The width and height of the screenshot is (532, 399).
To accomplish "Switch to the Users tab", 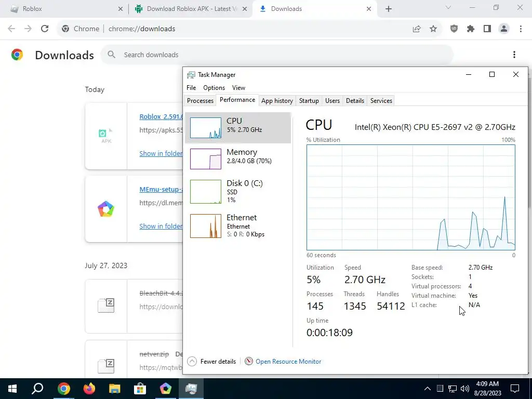I will 332,101.
